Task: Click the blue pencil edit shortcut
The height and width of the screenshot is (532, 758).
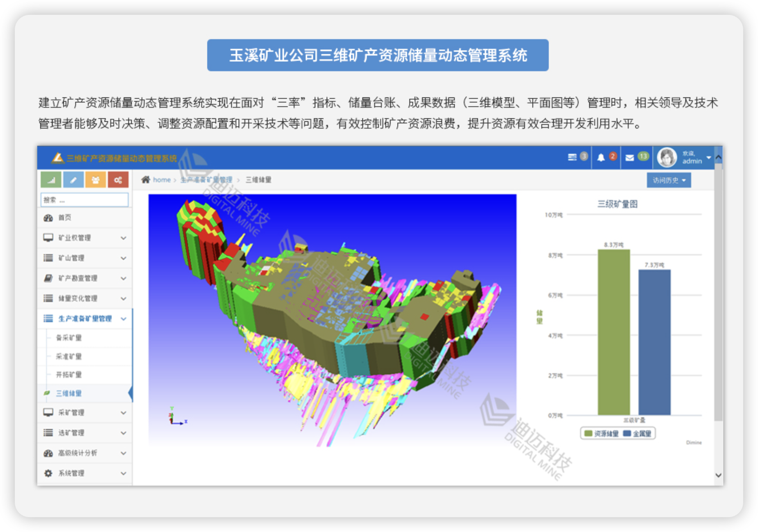Action: point(73,180)
